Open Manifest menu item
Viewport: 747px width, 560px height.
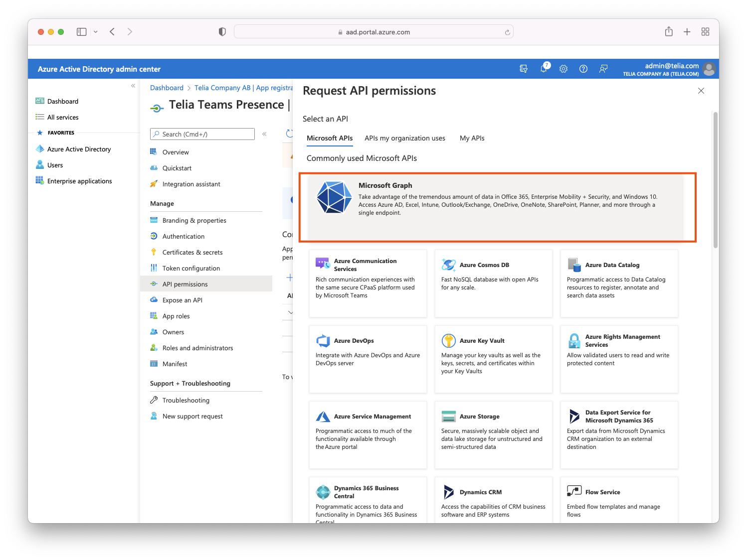click(175, 364)
